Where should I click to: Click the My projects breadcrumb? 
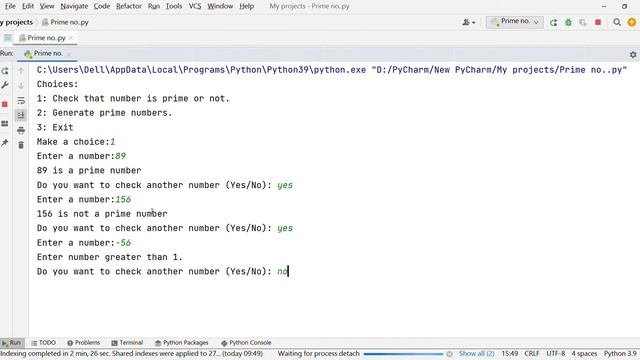pos(17,22)
